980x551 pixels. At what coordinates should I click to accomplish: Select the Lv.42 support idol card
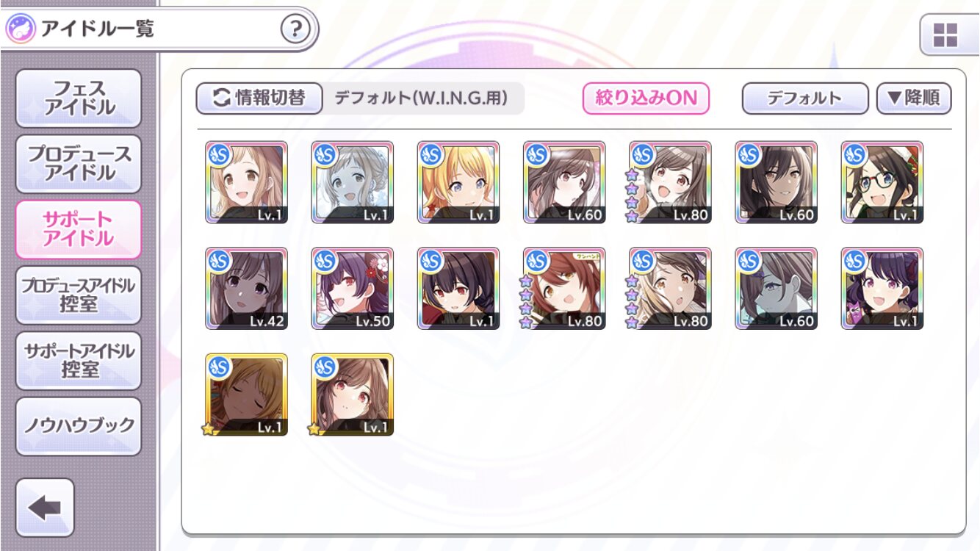pos(246,288)
